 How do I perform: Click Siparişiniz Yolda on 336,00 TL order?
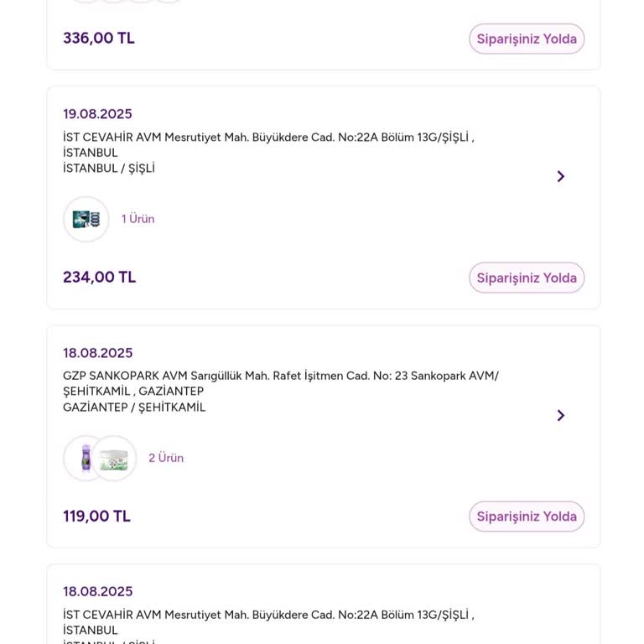coord(527,39)
